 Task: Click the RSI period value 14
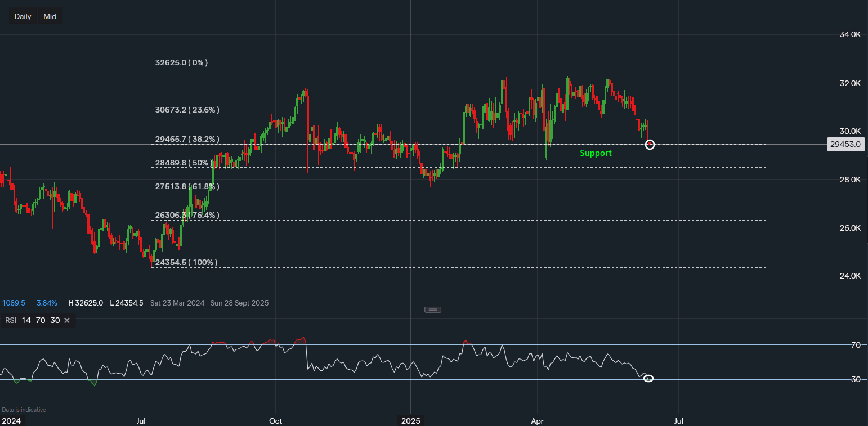point(26,320)
